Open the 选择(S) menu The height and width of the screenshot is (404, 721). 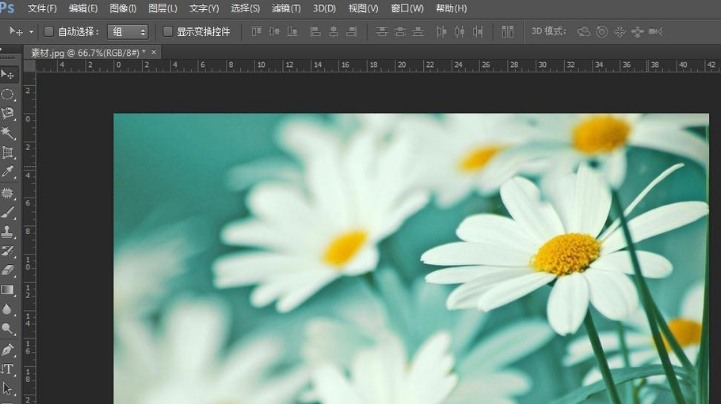(x=245, y=8)
